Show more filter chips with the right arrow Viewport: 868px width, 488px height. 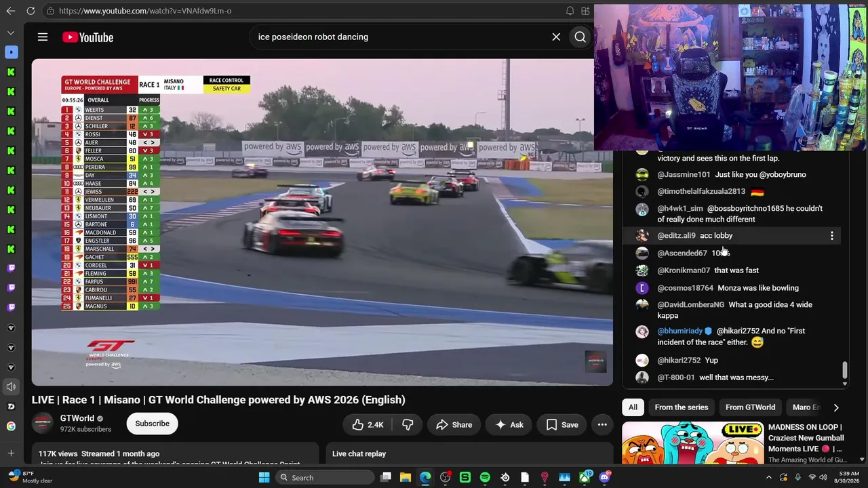[x=836, y=407]
